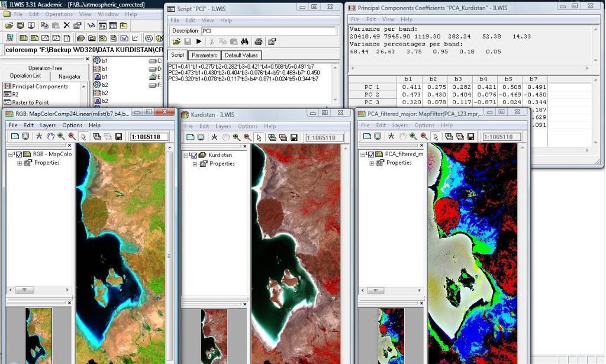The width and height of the screenshot is (606, 364).
Task: Expand Properties under the Kurdistan layer
Action: tap(195, 165)
